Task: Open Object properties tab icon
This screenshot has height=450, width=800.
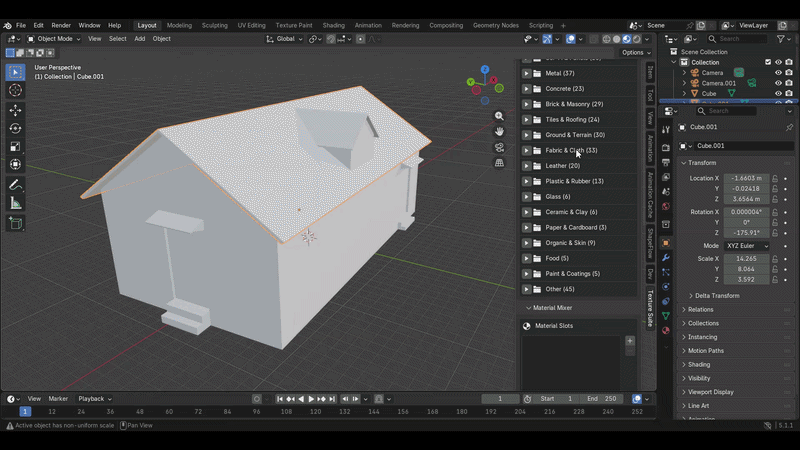Action: click(x=666, y=243)
